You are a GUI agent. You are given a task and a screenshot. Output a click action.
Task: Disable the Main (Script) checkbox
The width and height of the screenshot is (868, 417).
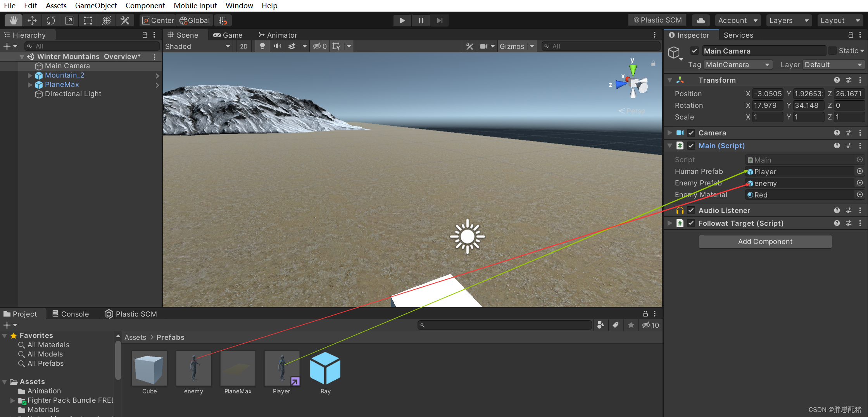[x=691, y=146]
